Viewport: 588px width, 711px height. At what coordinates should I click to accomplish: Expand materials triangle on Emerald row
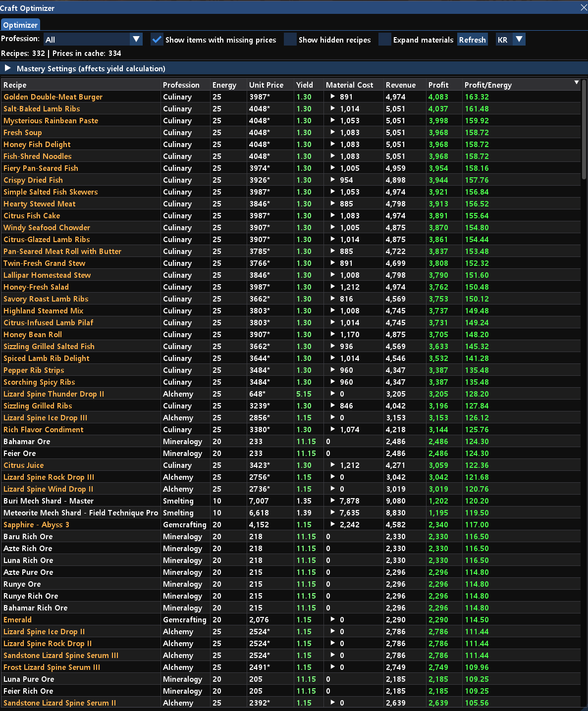332,619
